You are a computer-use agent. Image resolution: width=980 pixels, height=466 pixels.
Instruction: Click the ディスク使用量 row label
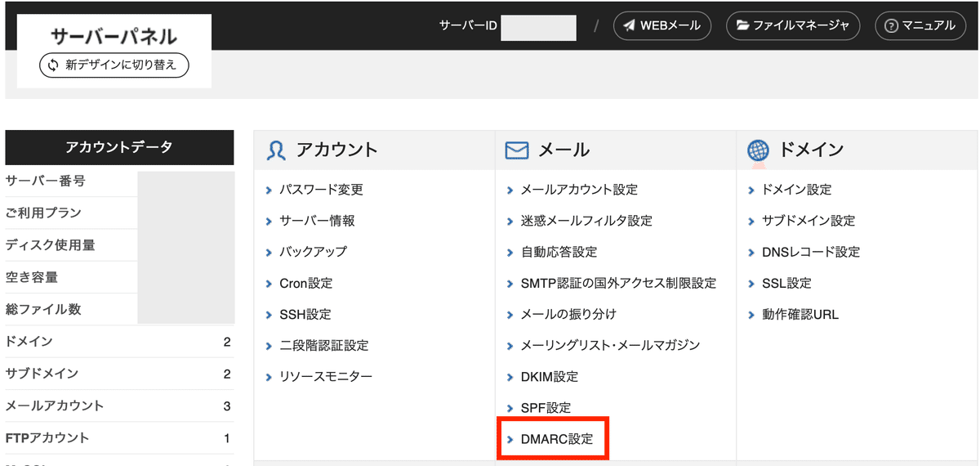[50, 244]
